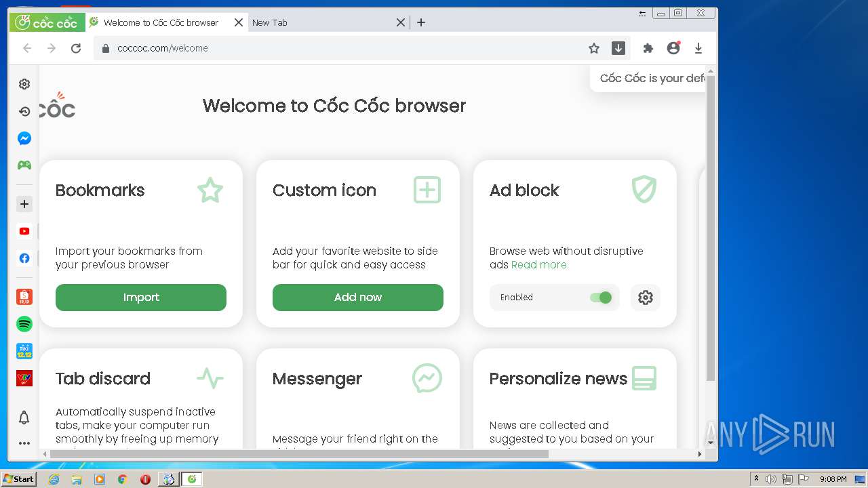Viewport: 868px width, 488px height.
Task: Go back to previous page
Action: [x=27, y=48]
